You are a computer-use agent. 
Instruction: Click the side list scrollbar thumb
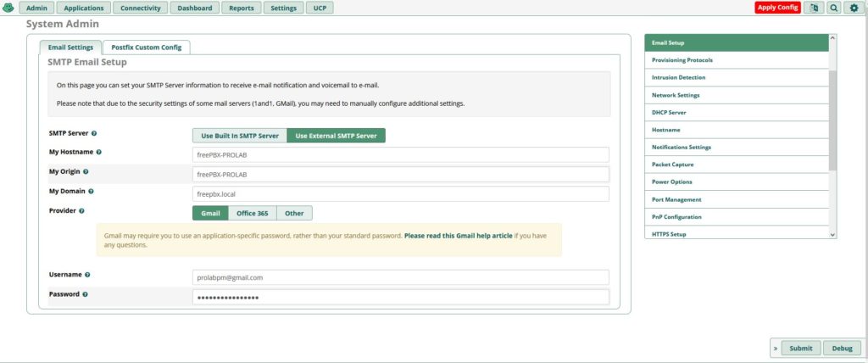[x=832, y=120]
